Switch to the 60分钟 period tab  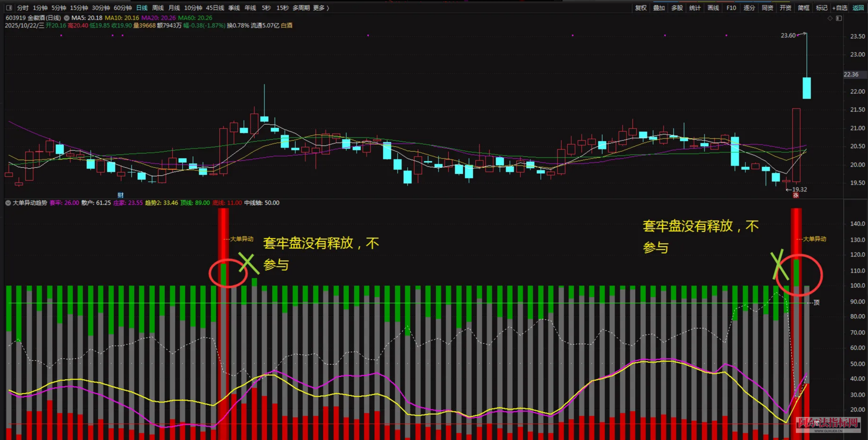(122, 7)
